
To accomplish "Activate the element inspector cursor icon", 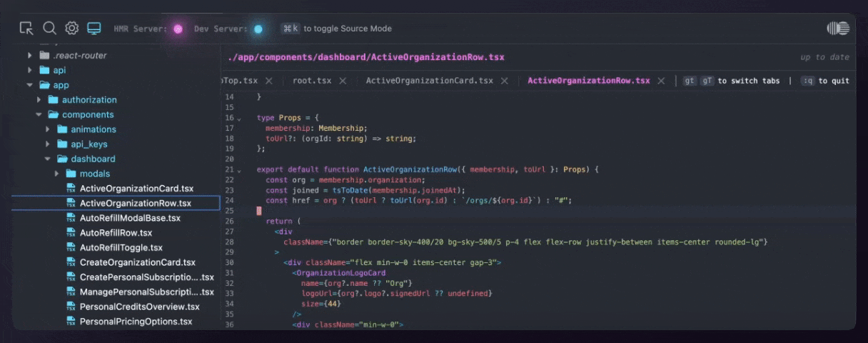I will point(26,29).
